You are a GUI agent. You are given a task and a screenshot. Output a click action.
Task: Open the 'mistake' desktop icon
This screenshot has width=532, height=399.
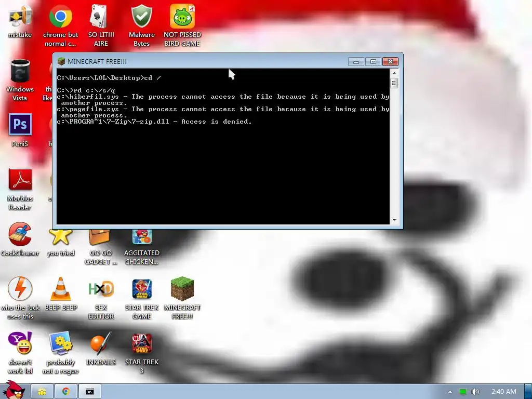coord(20,22)
